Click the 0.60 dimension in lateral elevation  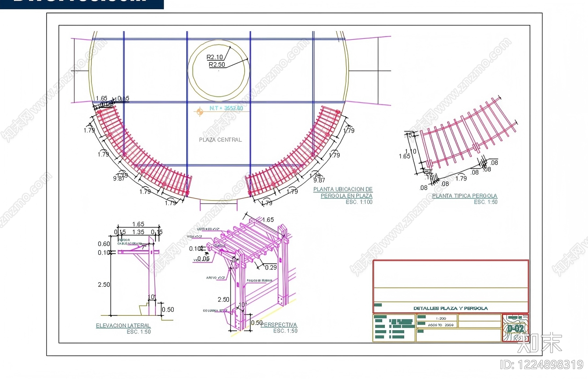click(104, 244)
